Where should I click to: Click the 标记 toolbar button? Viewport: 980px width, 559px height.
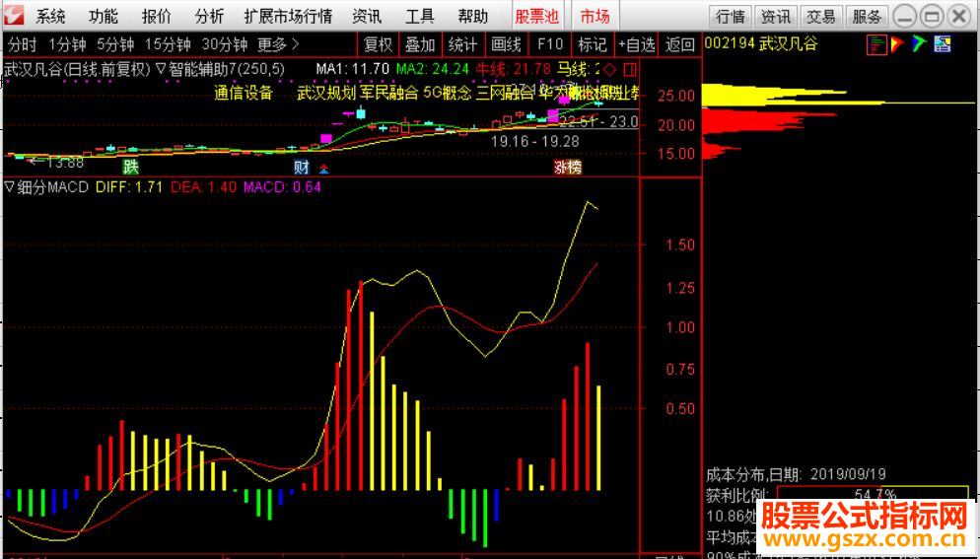coord(592,45)
